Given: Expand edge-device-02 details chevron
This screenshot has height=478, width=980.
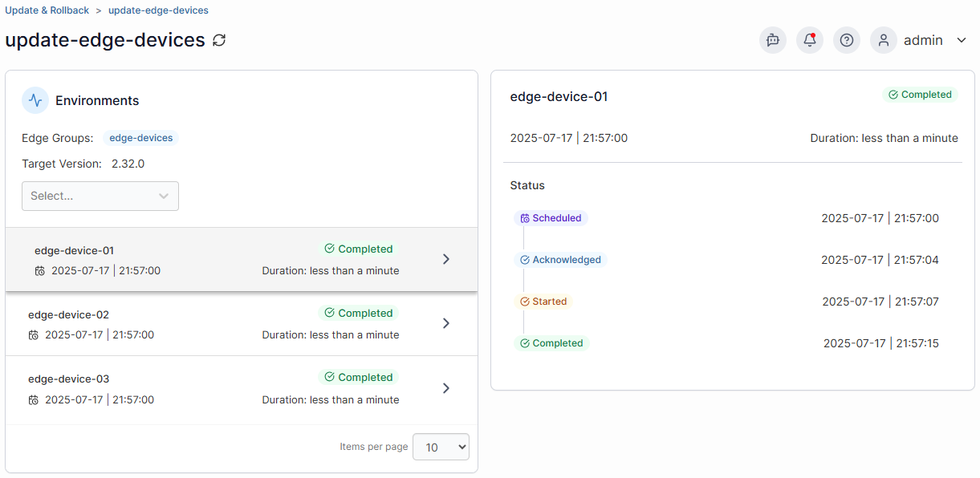Looking at the screenshot, I should [x=446, y=323].
